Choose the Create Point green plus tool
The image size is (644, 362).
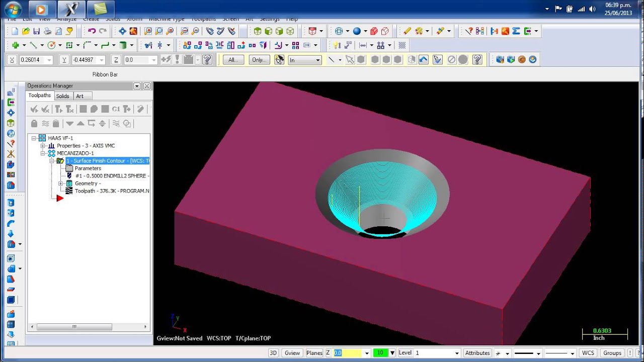(x=16, y=45)
